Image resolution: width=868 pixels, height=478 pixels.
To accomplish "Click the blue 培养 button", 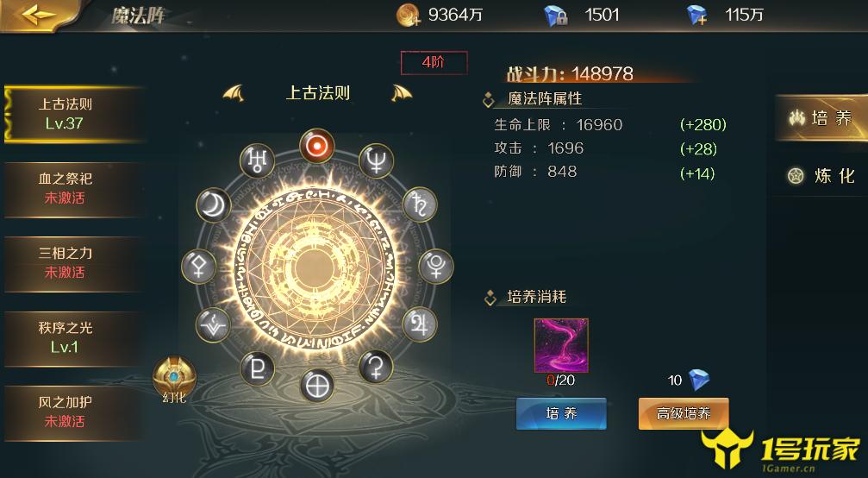I will (561, 413).
